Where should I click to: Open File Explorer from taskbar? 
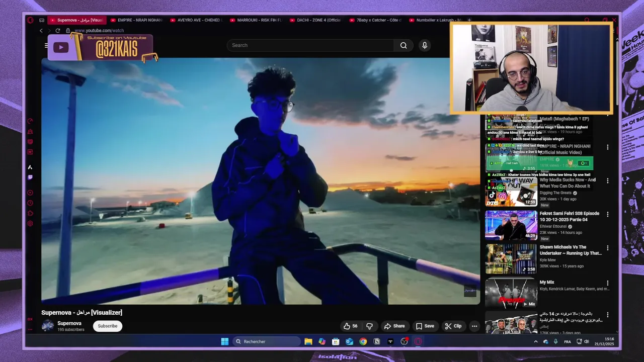308,341
